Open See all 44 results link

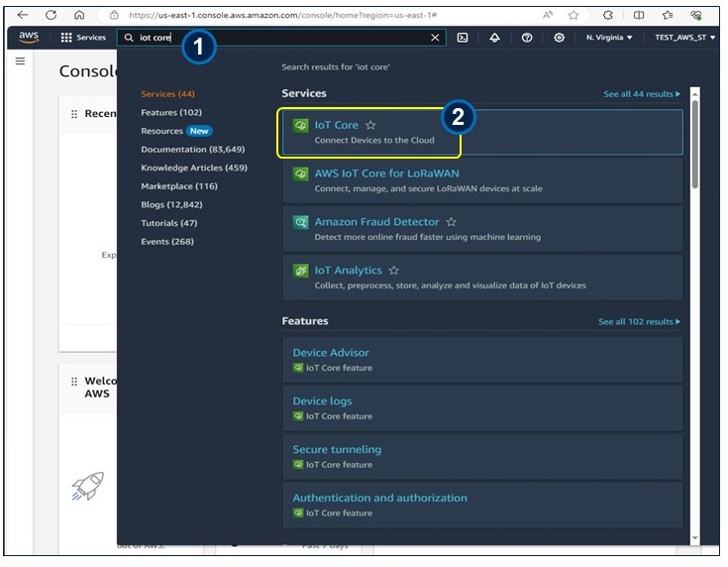tap(642, 94)
